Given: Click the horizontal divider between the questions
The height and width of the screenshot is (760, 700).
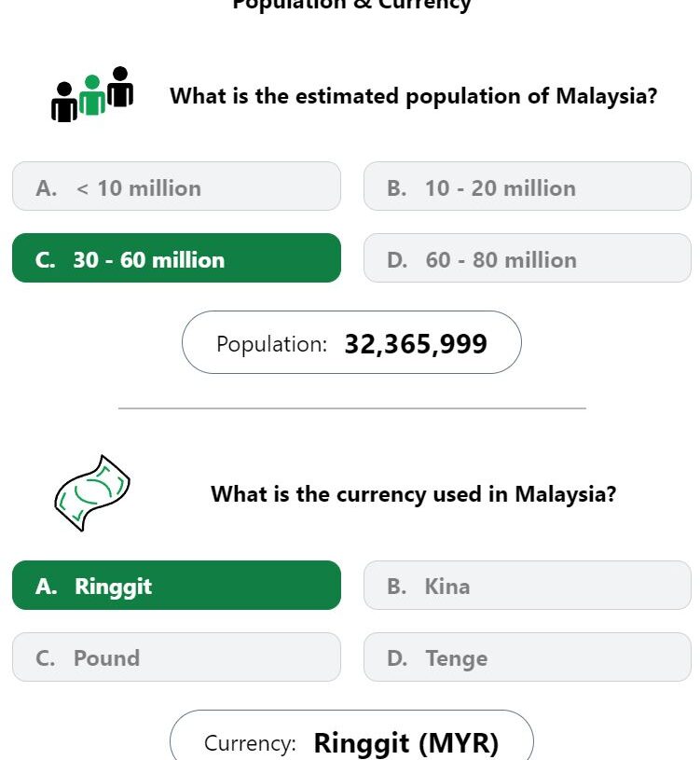Looking at the screenshot, I should click(352, 408).
